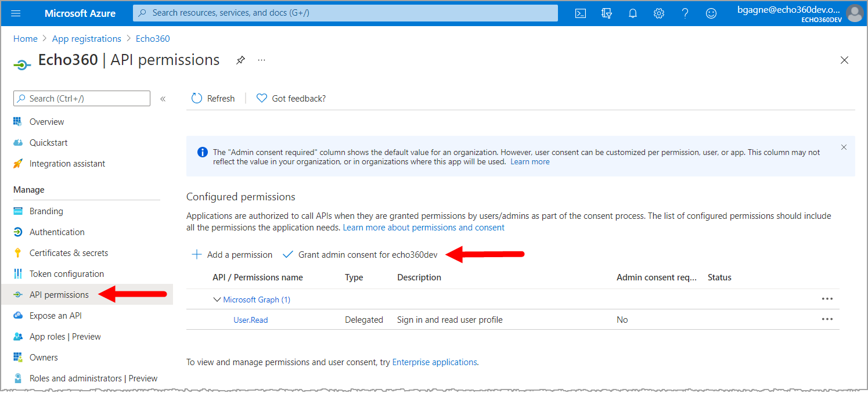Screen dimensions: 868x393
Task: Click the Quickstart sidebar icon
Action: (18, 142)
